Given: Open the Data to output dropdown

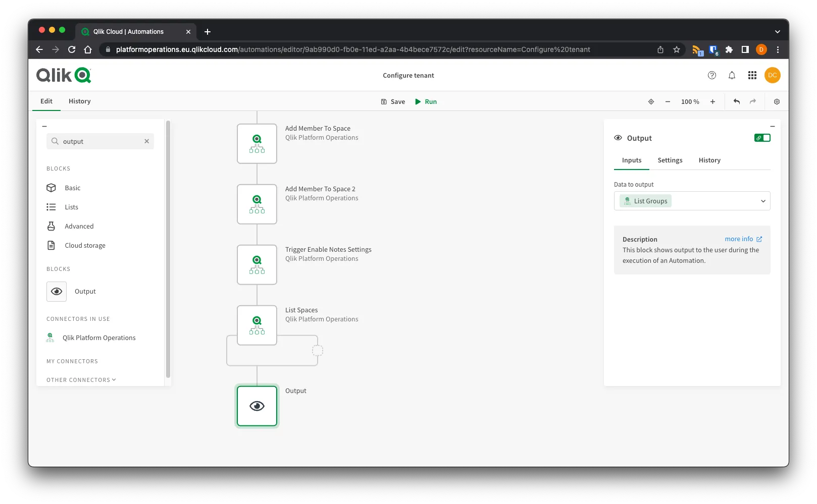Looking at the screenshot, I should 692,201.
